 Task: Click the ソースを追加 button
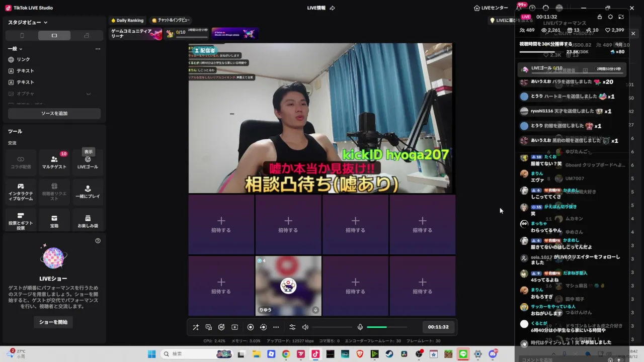click(54, 114)
